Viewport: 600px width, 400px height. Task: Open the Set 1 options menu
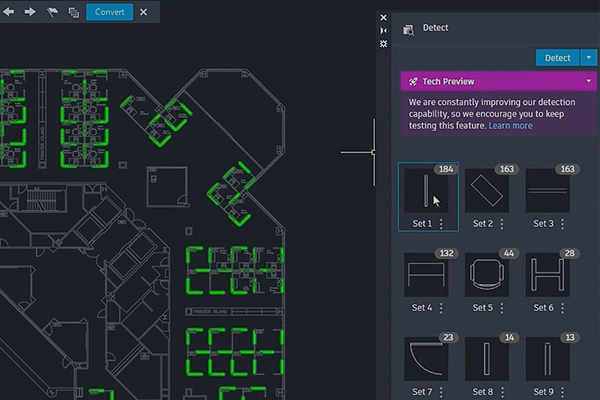[x=441, y=224]
